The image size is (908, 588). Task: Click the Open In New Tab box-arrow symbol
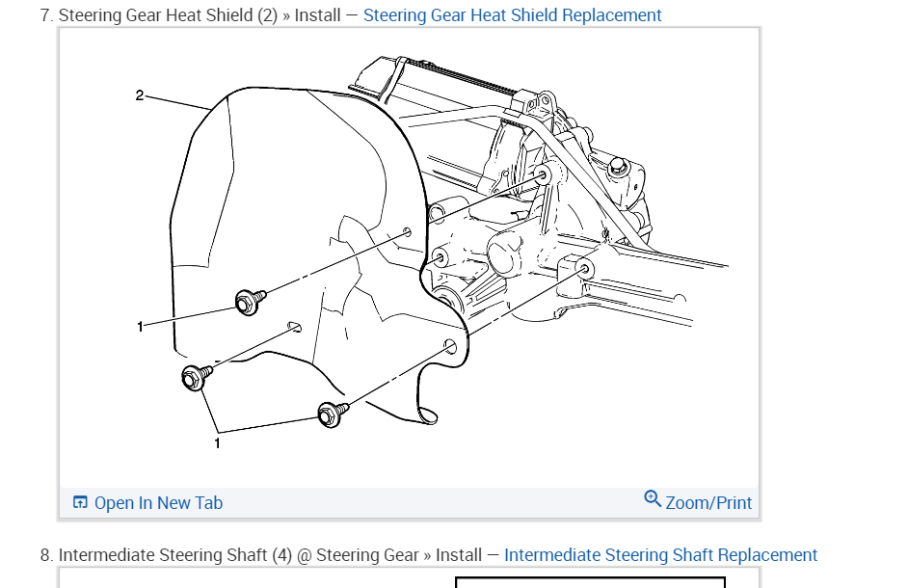coord(80,502)
